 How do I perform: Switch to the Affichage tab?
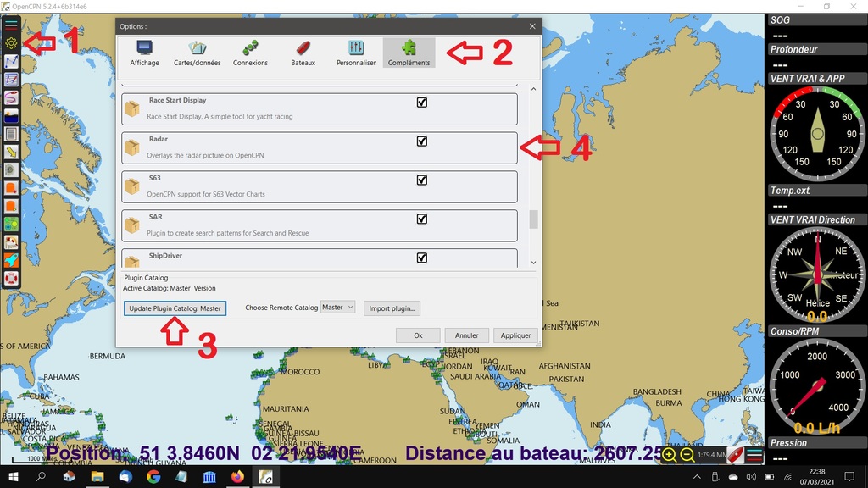pyautogui.click(x=144, y=53)
